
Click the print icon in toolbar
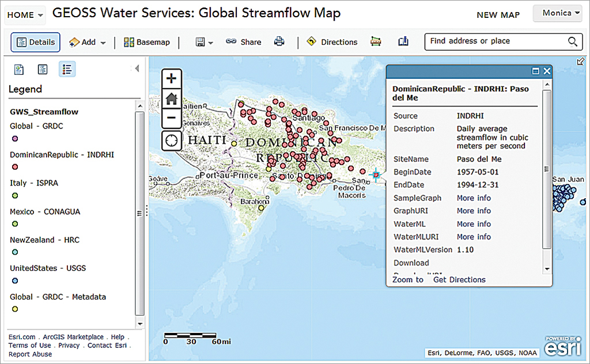(x=279, y=41)
